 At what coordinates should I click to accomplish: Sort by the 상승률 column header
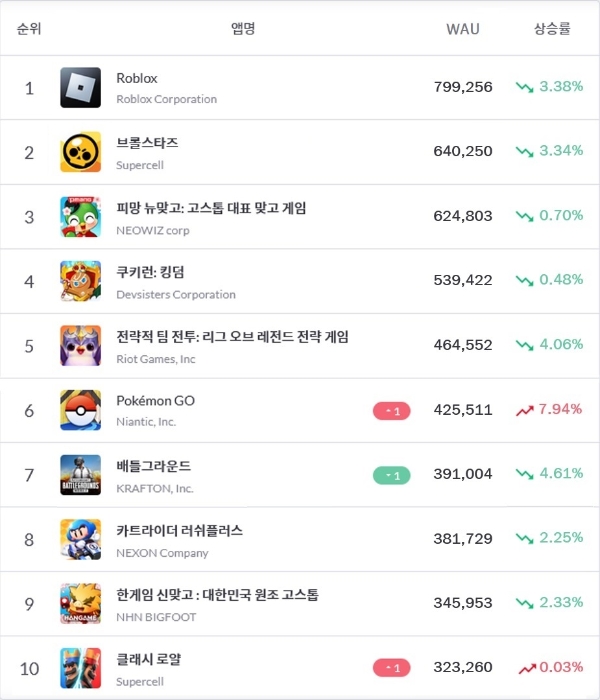(x=552, y=29)
